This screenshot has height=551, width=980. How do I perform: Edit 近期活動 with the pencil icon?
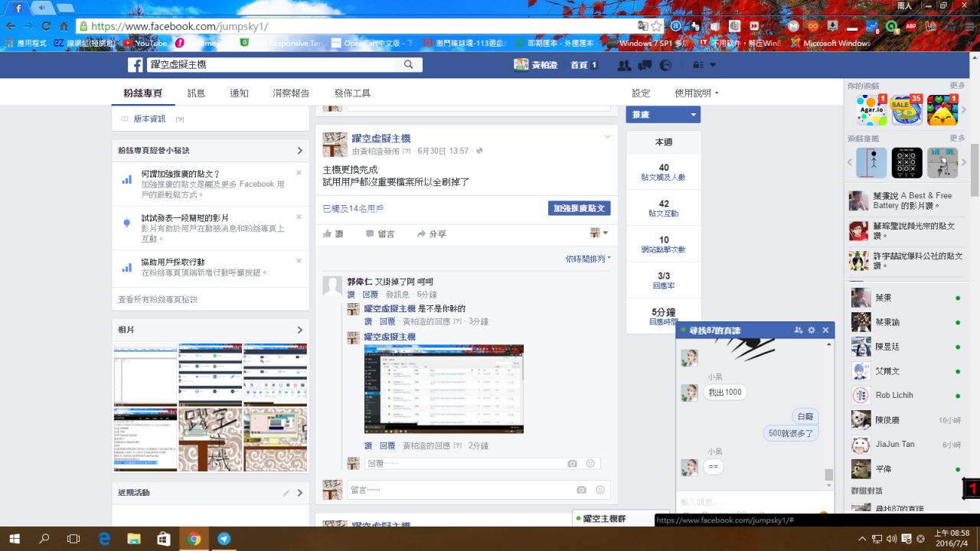click(x=286, y=493)
